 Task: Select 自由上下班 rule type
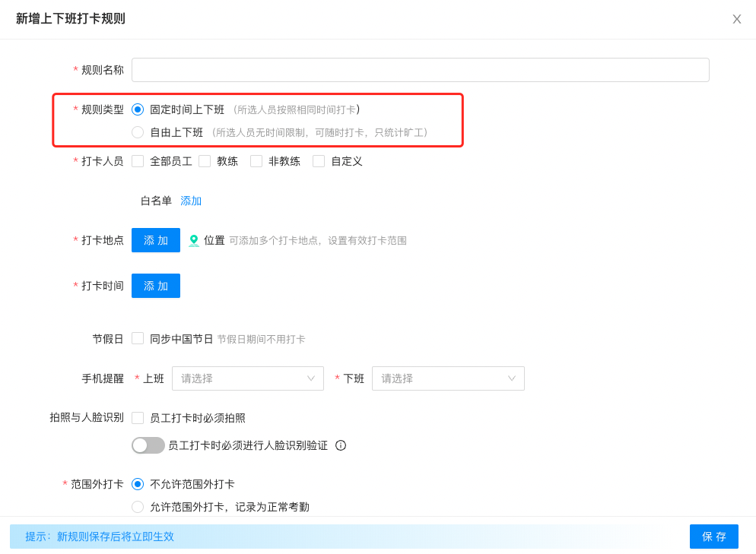tap(138, 132)
